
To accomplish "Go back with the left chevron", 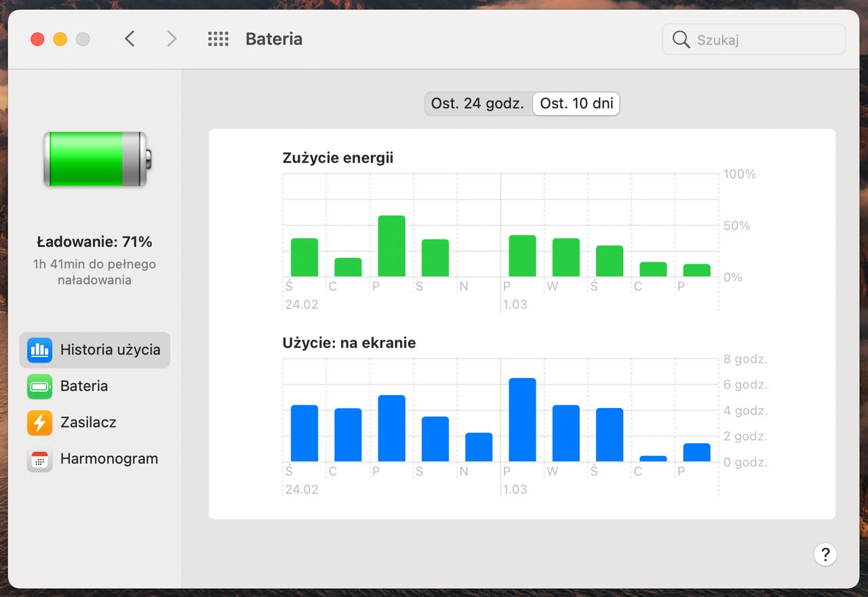I will (x=130, y=39).
